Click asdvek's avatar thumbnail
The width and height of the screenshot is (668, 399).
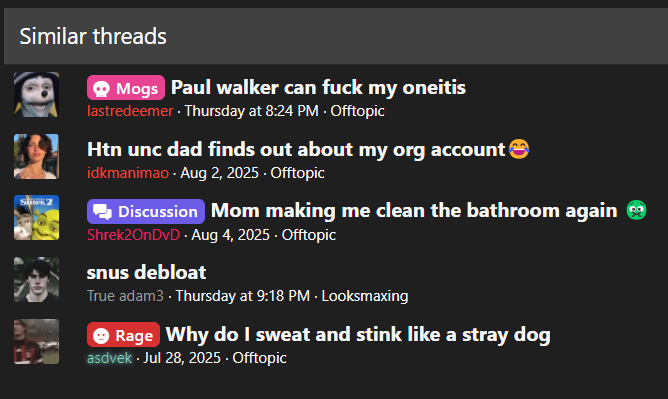tap(37, 342)
